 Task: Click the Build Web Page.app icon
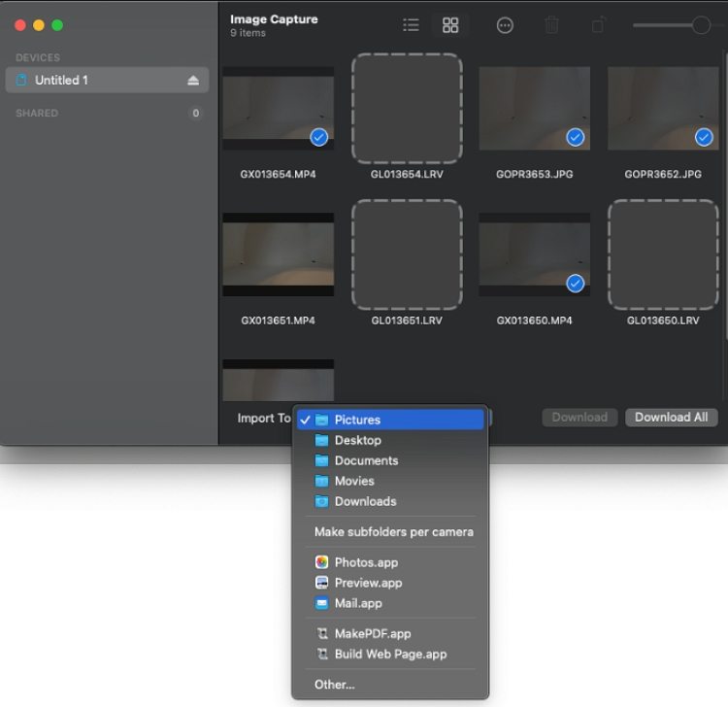click(321, 654)
